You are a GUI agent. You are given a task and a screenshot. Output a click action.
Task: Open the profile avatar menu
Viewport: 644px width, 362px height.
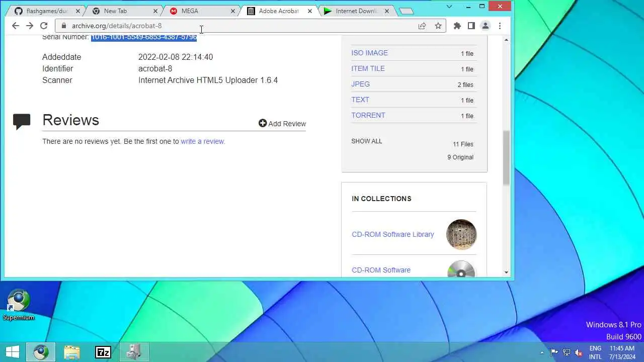pyautogui.click(x=486, y=26)
